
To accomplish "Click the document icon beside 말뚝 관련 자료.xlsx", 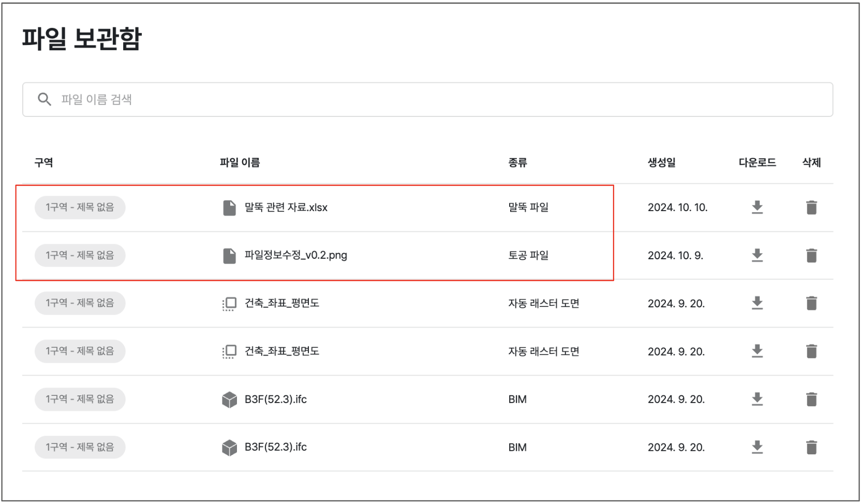I will [x=229, y=207].
